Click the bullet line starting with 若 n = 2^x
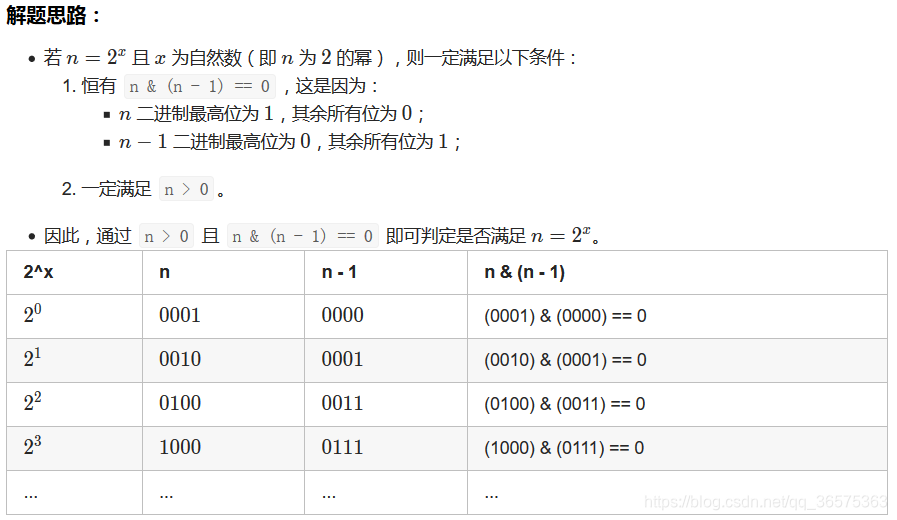This screenshot has width=897, height=520. (309, 58)
